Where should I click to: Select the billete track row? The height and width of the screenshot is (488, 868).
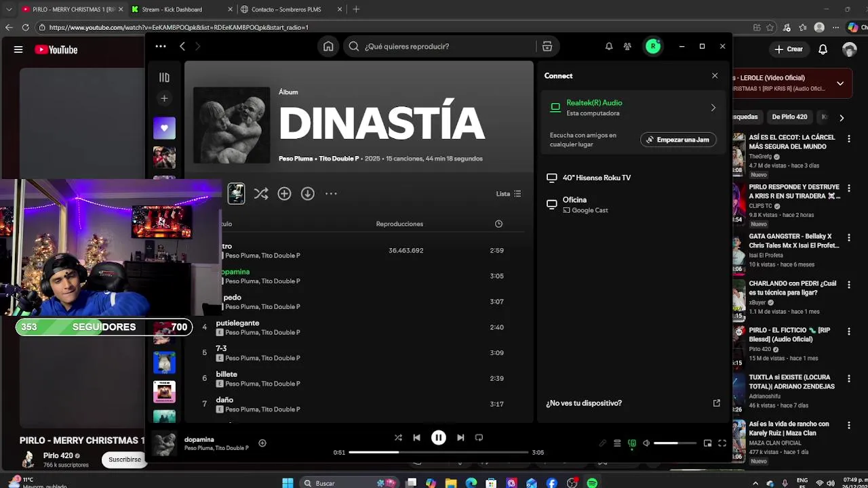point(359,378)
